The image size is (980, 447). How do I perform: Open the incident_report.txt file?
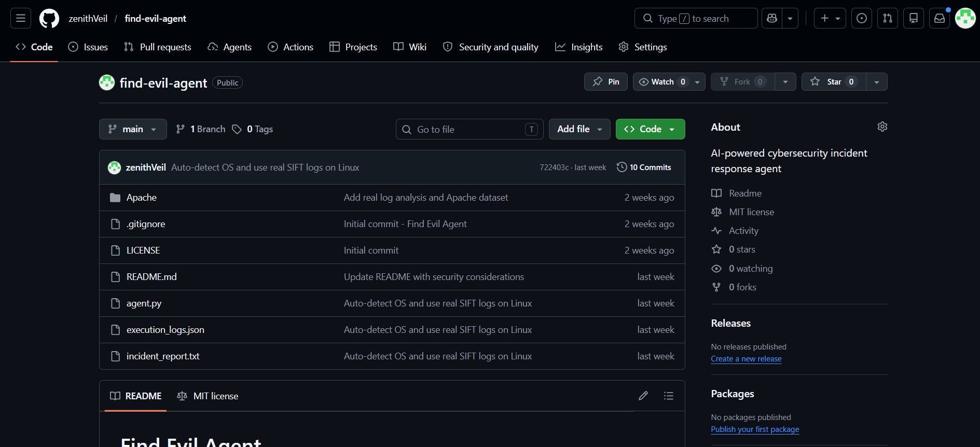pos(163,356)
